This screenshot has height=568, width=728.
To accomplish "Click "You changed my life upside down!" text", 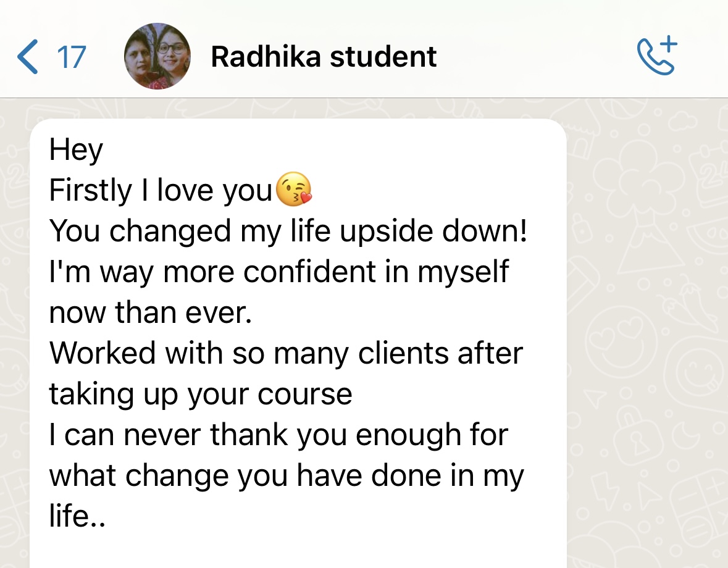I will 288,231.
